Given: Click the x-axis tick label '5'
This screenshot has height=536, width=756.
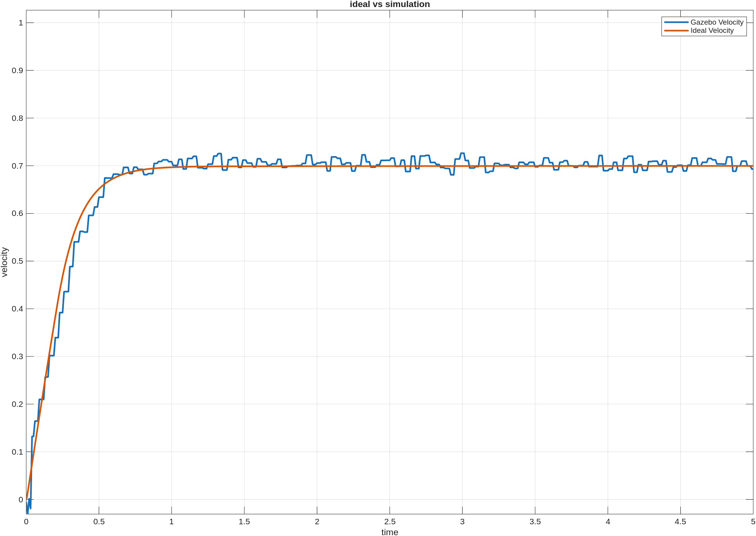Looking at the screenshot, I should point(753,522).
